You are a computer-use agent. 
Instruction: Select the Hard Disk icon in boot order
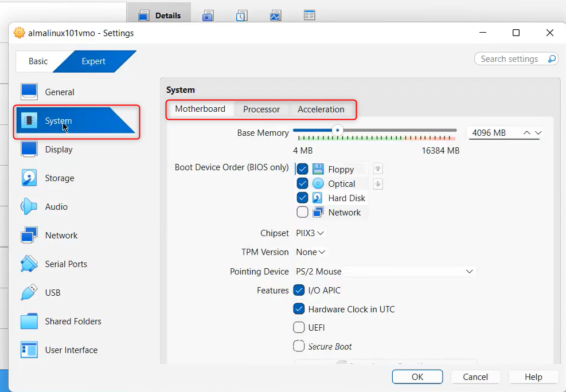pyautogui.click(x=317, y=198)
